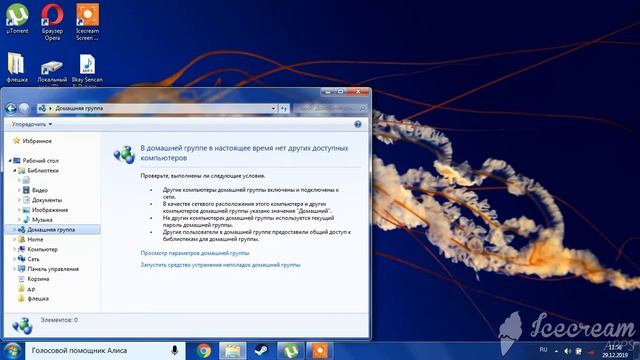The height and width of the screenshot is (360, 640).
Task: Click the volume speaker tray icon
Action: (x=567, y=351)
